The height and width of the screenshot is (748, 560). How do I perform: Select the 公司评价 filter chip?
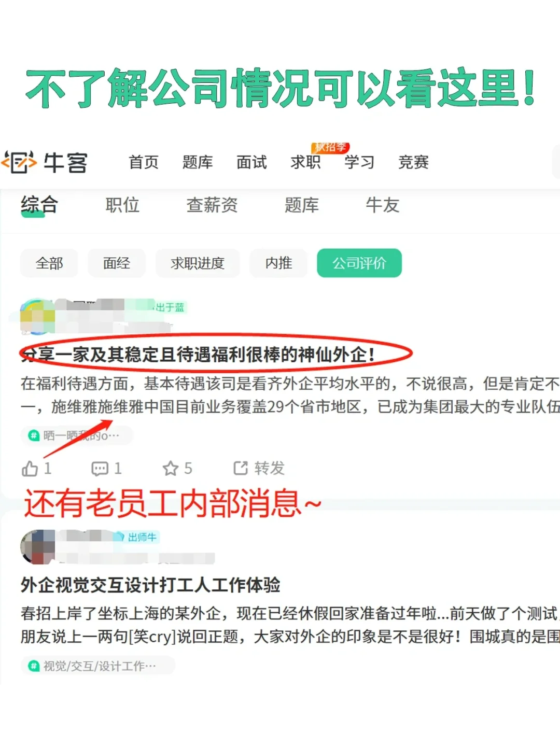[359, 263]
